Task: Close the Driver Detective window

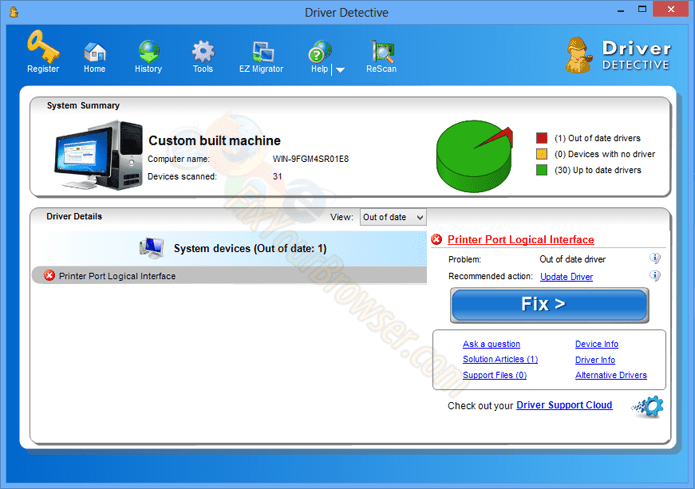Action: (x=671, y=9)
